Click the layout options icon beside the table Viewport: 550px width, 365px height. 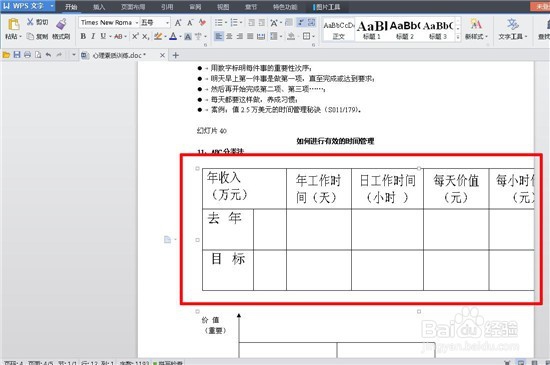pyautogui.click(x=168, y=239)
